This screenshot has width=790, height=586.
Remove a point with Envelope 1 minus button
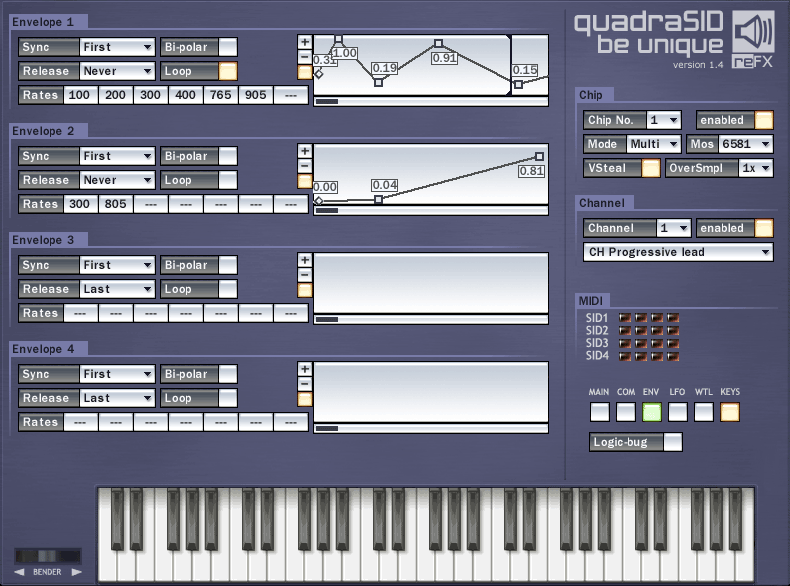pos(305,57)
